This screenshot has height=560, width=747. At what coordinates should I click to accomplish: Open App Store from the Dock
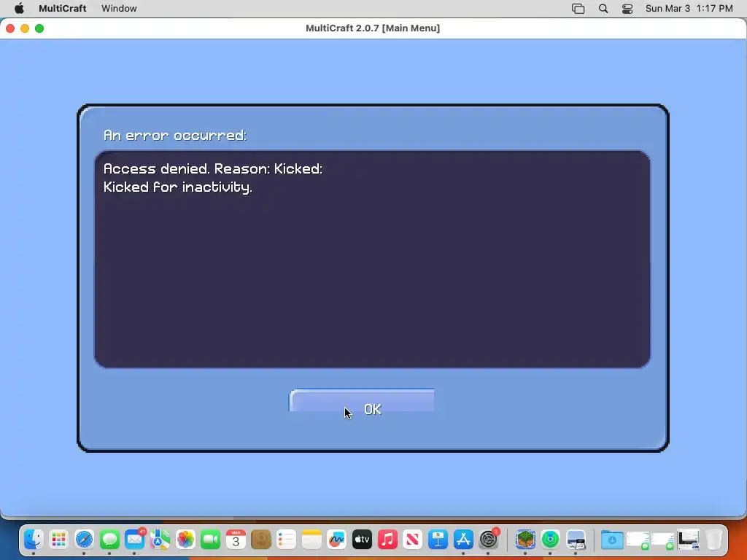[463, 540]
